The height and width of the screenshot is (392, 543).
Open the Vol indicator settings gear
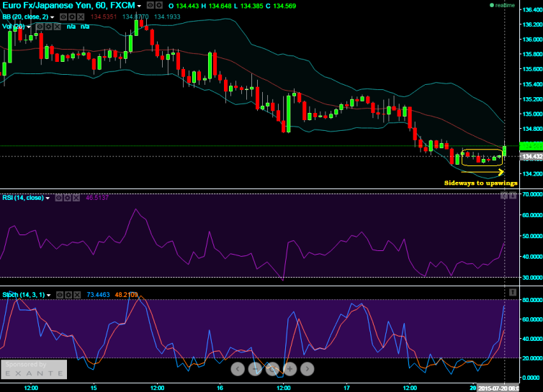coord(48,27)
